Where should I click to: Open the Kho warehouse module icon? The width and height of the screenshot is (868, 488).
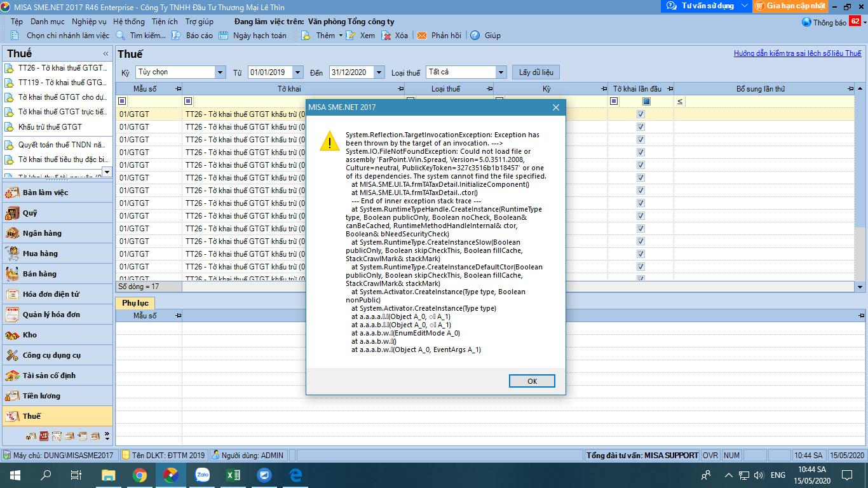coord(12,335)
